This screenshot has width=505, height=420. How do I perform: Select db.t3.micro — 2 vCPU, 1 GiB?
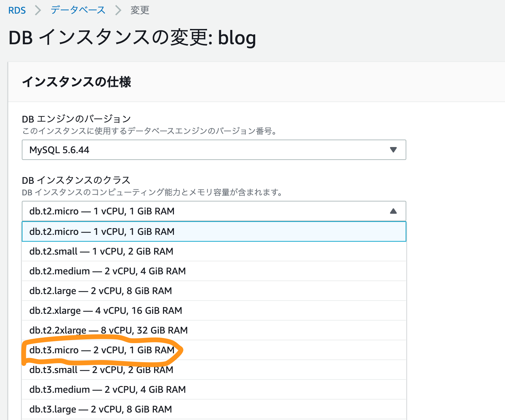click(214, 350)
